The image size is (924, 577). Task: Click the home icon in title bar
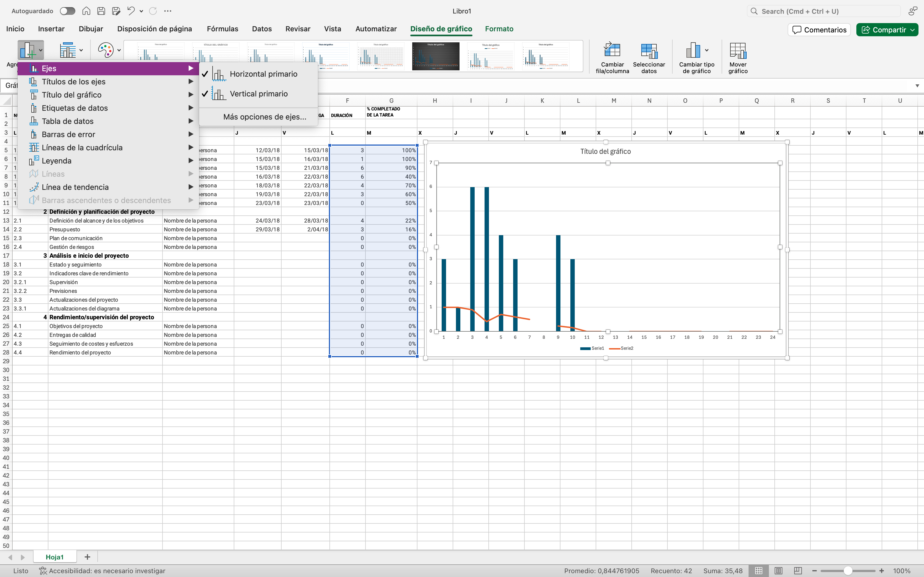pos(86,11)
